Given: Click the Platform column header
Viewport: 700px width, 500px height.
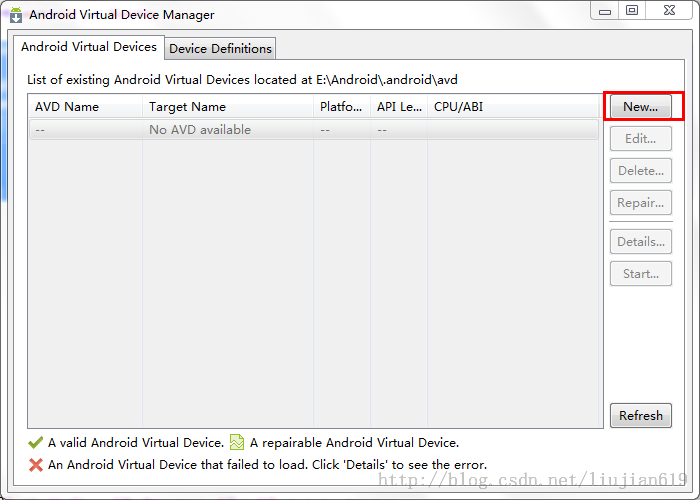Looking at the screenshot, I should point(342,107).
